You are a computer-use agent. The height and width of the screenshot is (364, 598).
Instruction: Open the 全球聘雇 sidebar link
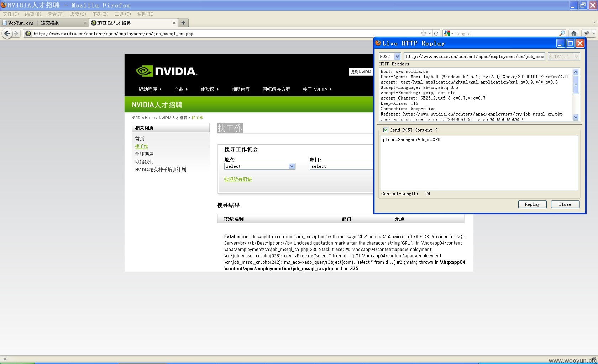point(144,154)
